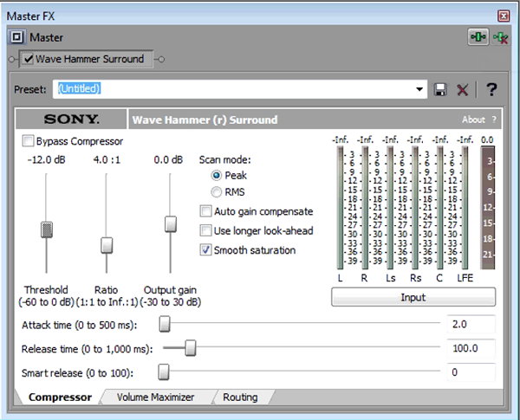Close the Master FX window
This screenshot has height=420, width=520.
504,16
